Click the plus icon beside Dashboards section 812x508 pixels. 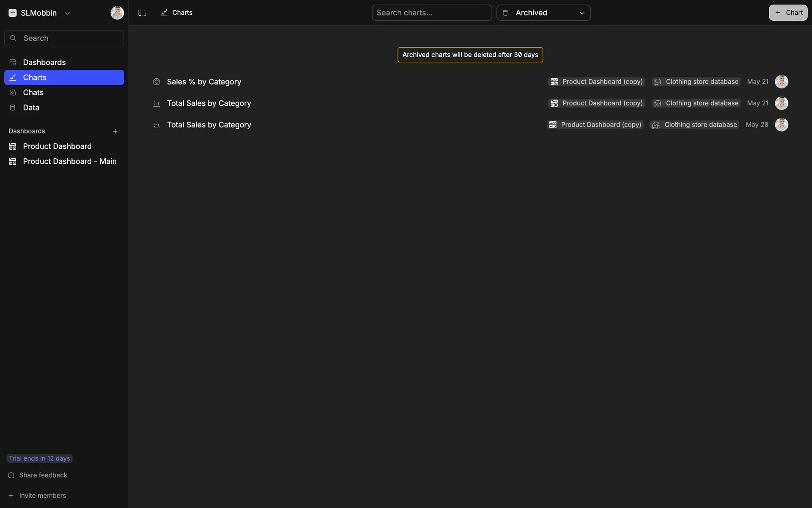(115, 131)
